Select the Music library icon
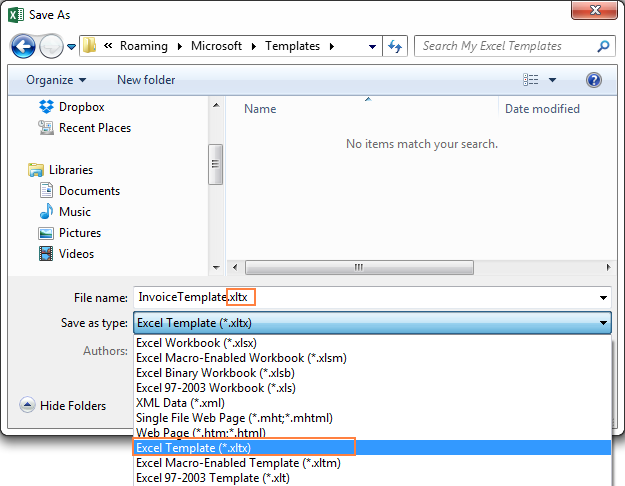 coord(46,212)
